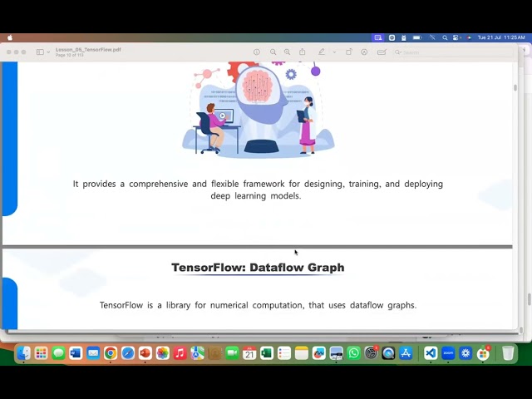532x399 pixels.
Task: Open Photos from the Dock
Action: pyautogui.click(x=163, y=353)
